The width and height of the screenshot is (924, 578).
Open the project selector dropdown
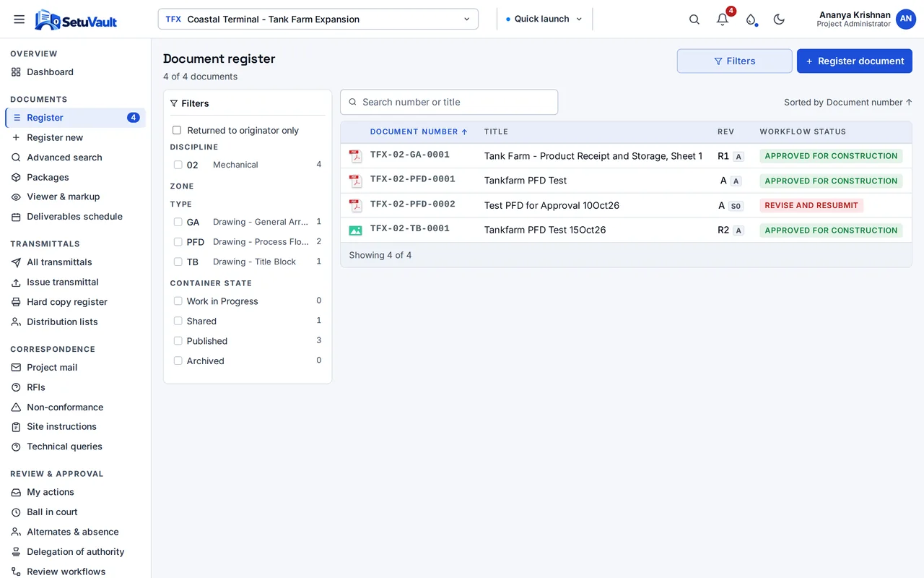click(318, 20)
